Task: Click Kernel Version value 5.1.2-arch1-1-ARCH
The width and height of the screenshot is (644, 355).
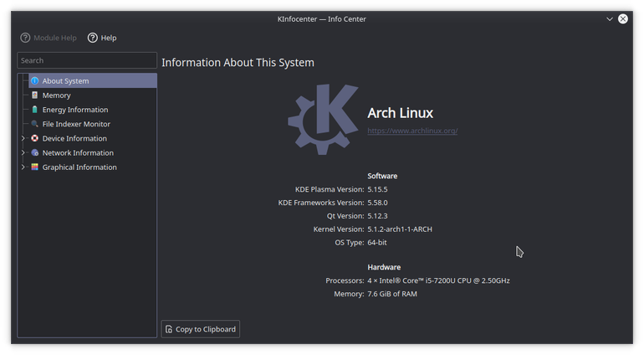Action: click(400, 229)
